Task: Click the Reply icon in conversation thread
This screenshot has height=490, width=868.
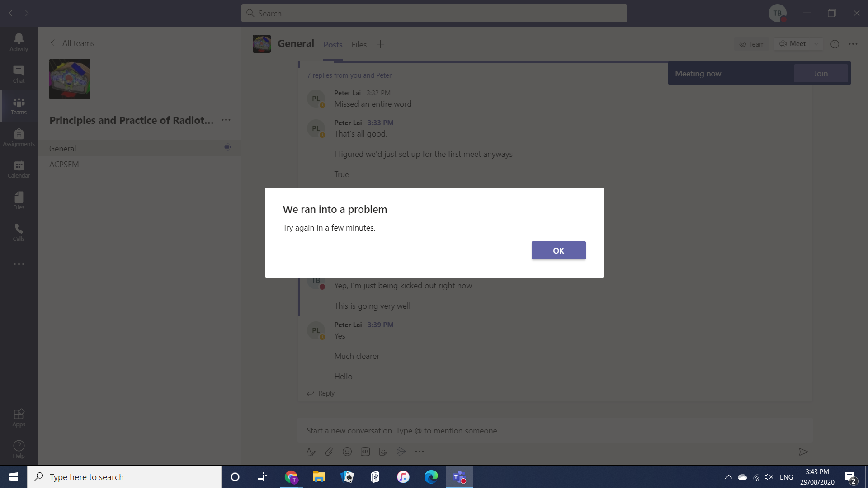Action: pyautogui.click(x=310, y=393)
